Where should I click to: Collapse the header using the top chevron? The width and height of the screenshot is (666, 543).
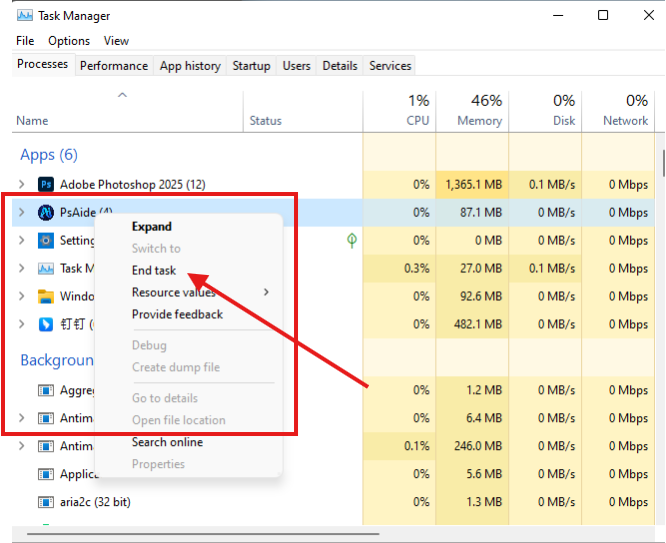122,95
